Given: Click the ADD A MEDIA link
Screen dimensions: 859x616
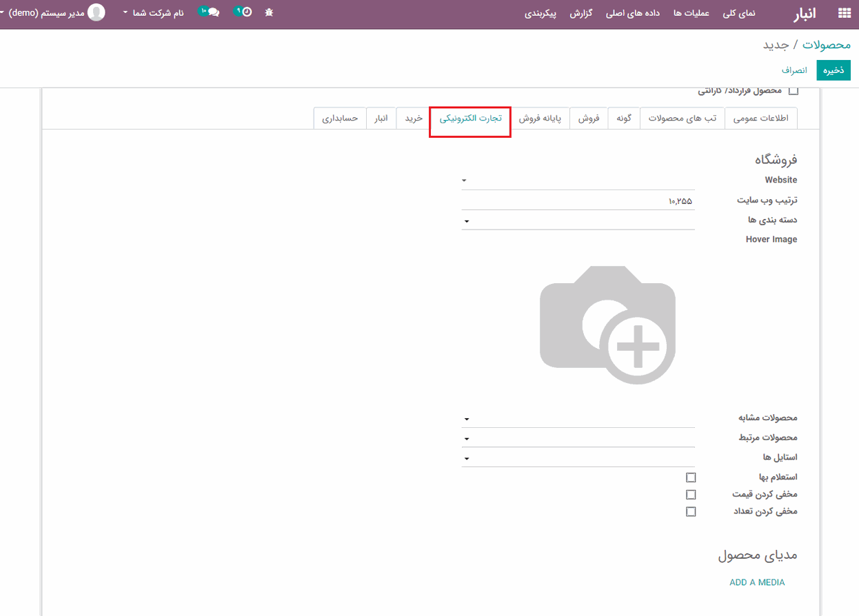Looking at the screenshot, I should click(757, 582).
